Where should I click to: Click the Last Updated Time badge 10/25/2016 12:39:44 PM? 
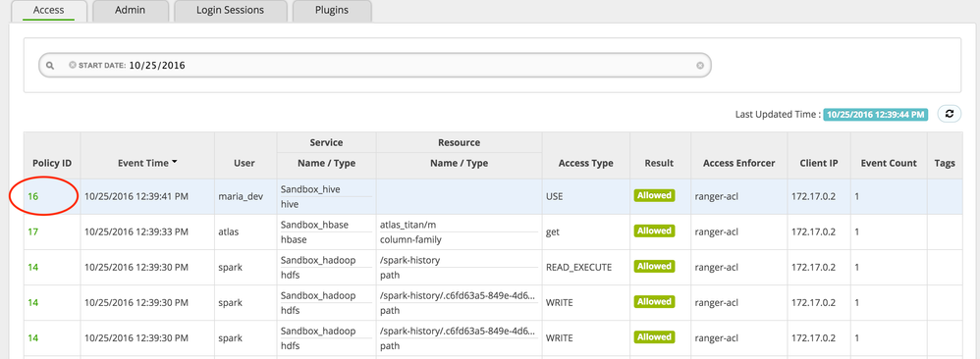point(876,114)
